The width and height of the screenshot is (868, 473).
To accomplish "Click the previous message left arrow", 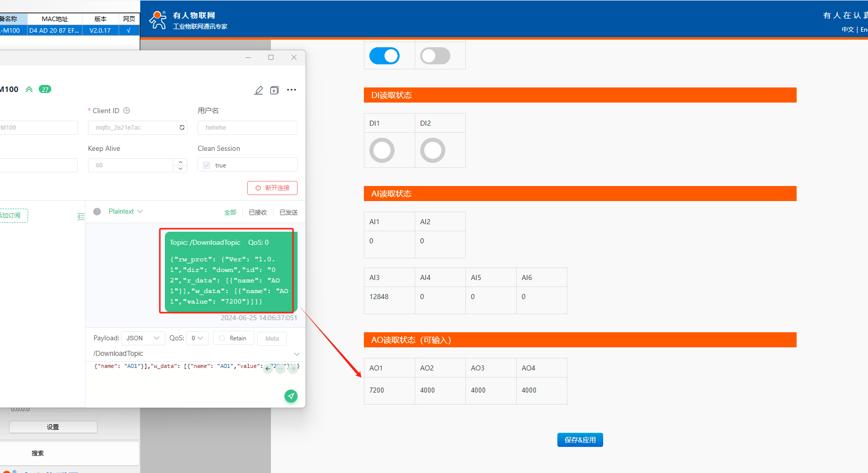I will click(268, 369).
